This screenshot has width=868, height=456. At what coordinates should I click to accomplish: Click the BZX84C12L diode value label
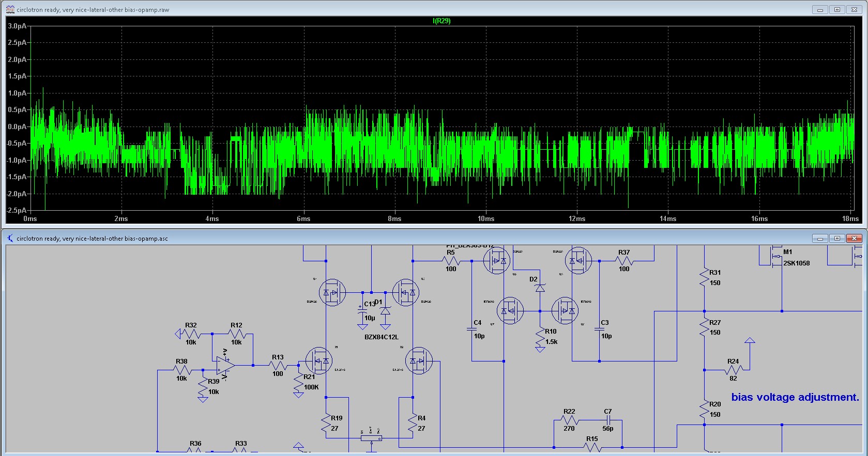point(382,337)
